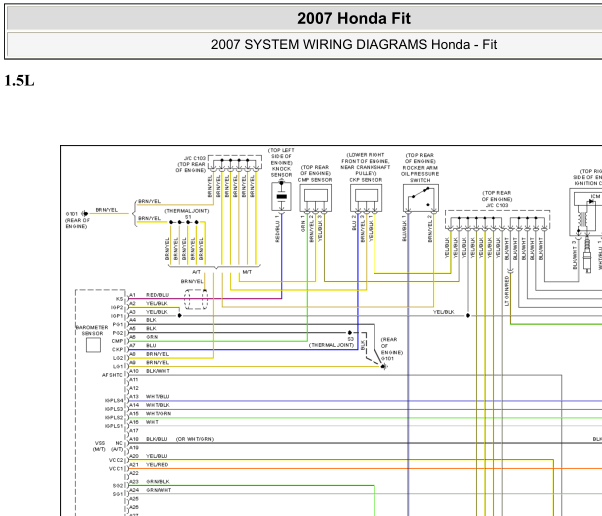The width and height of the screenshot is (602, 516).
Task: Click the "2007 SYSTEM WIRING DIAGRAMS Honda - Fit" subtitle
Action: coord(354,45)
